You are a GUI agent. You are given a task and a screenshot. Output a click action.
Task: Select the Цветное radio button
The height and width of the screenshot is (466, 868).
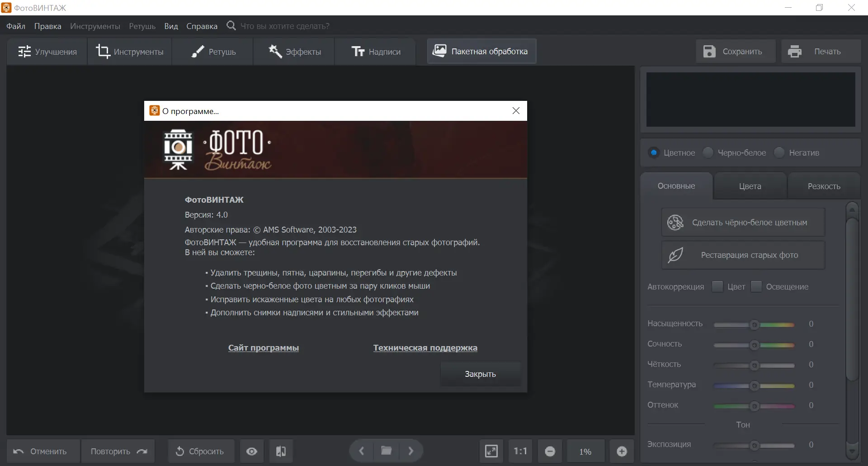654,152
